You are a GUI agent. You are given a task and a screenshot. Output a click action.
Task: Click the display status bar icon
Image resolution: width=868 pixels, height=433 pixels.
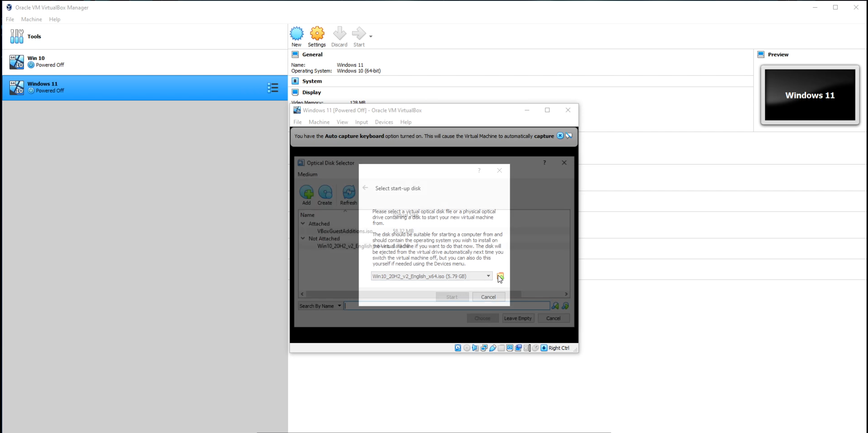point(510,348)
